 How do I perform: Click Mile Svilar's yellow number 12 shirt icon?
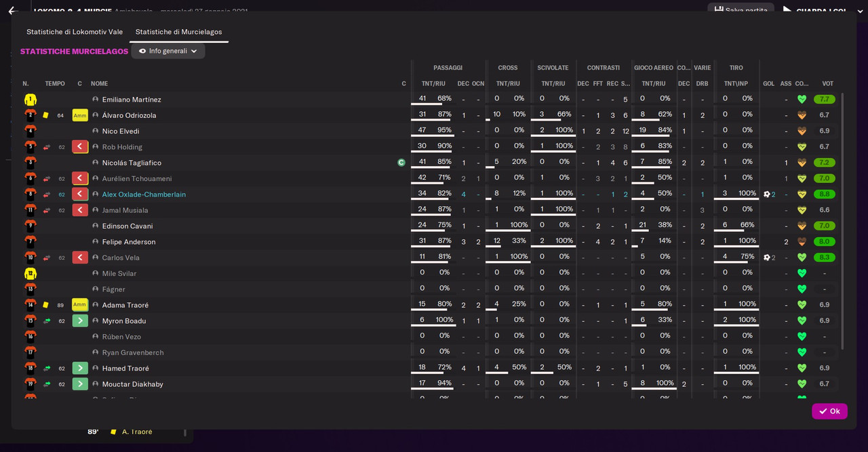pos(31,273)
